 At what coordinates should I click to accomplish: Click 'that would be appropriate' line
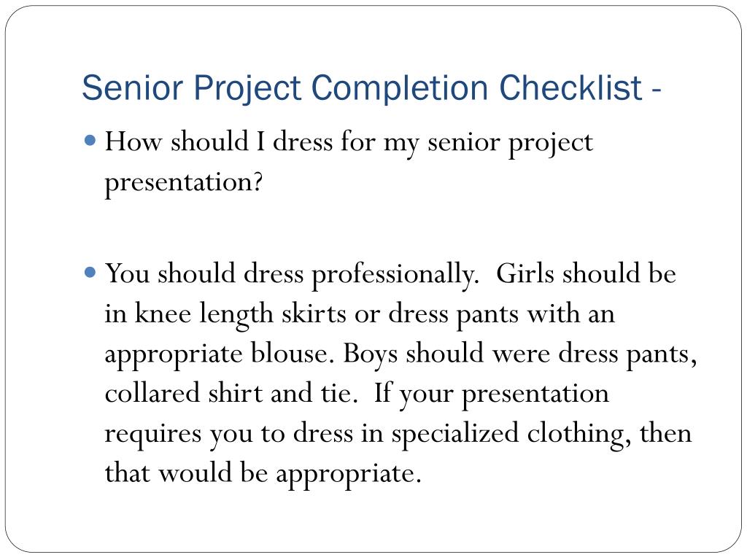(263, 474)
